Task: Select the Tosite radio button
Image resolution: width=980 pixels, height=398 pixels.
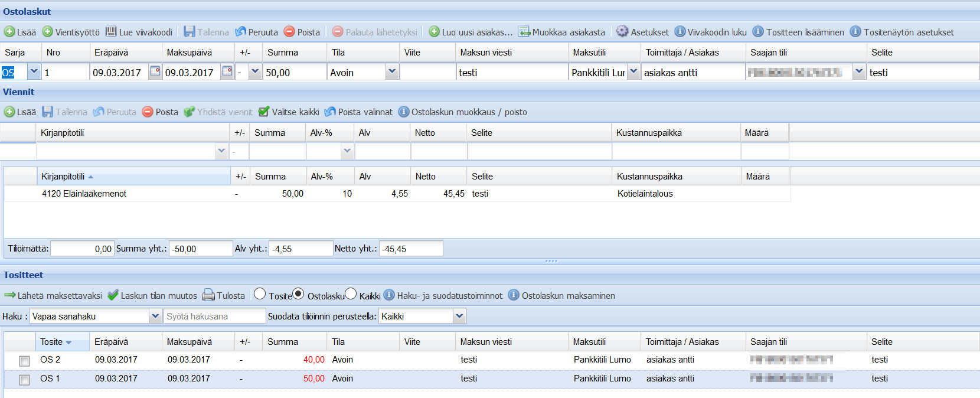Action: click(260, 294)
